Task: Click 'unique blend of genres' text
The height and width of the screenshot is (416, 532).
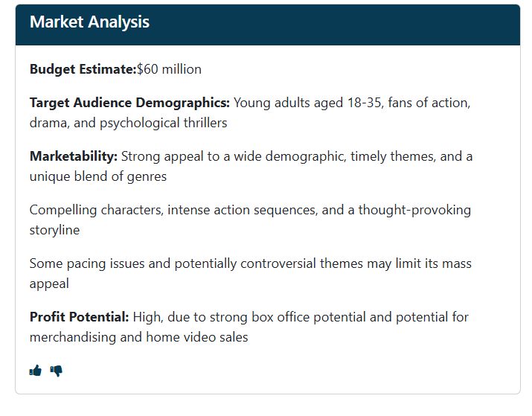Action: point(98,176)
